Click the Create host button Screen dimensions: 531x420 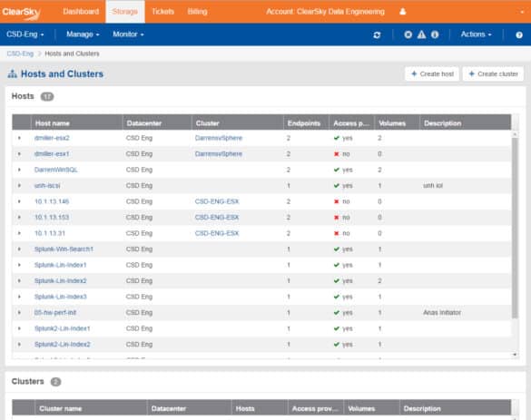coord(432,73)
